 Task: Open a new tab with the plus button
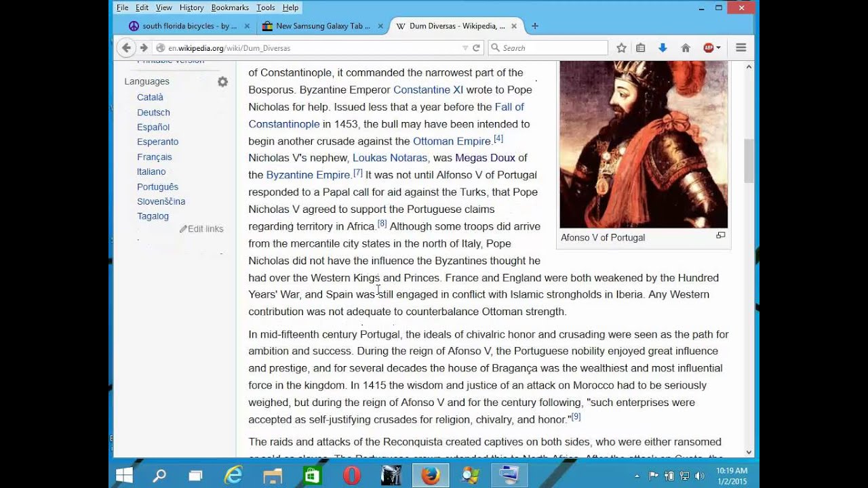pos(535,26)
